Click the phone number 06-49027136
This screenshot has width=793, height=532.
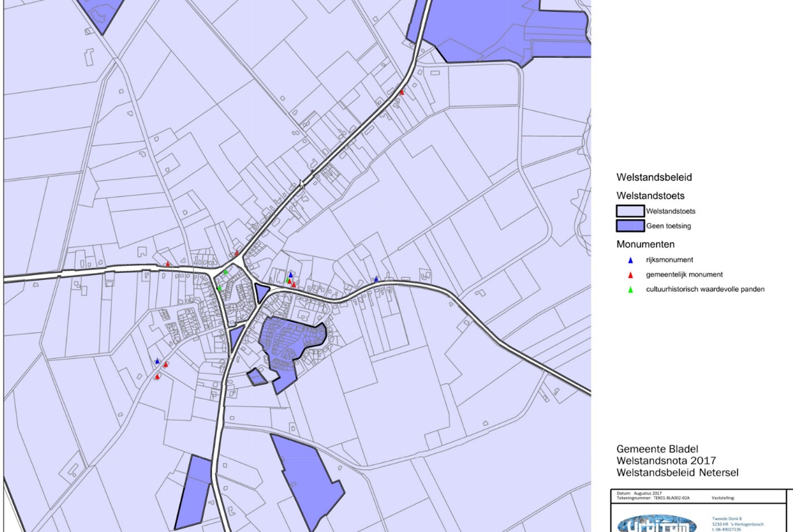pyautogui.click(x=729, y=530)
